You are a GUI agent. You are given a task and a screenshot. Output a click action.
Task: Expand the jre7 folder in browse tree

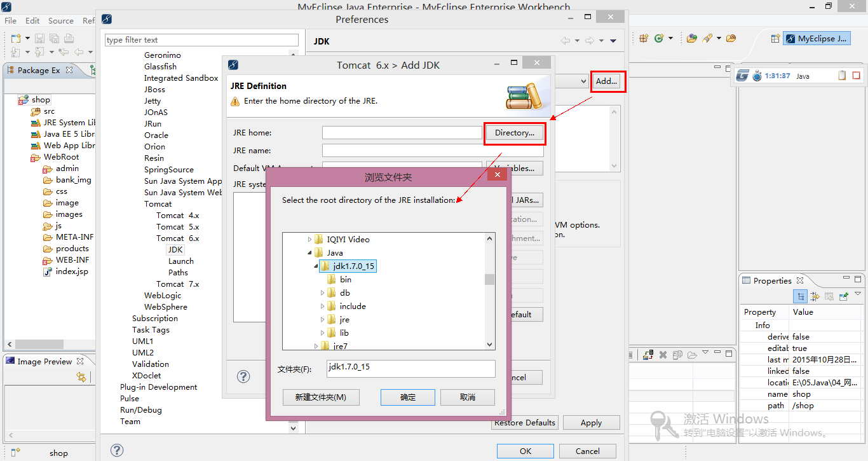(316, 347)
